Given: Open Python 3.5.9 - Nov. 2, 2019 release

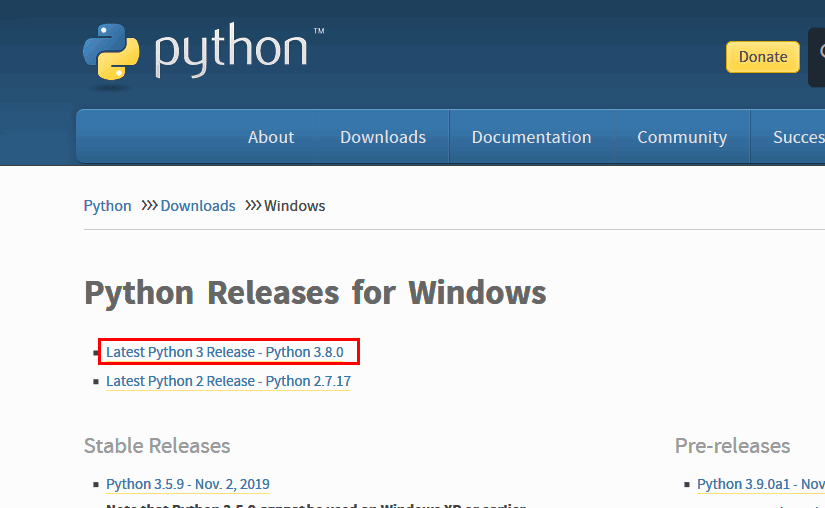Looking at the screenshot, I should (x=188, y=484).
